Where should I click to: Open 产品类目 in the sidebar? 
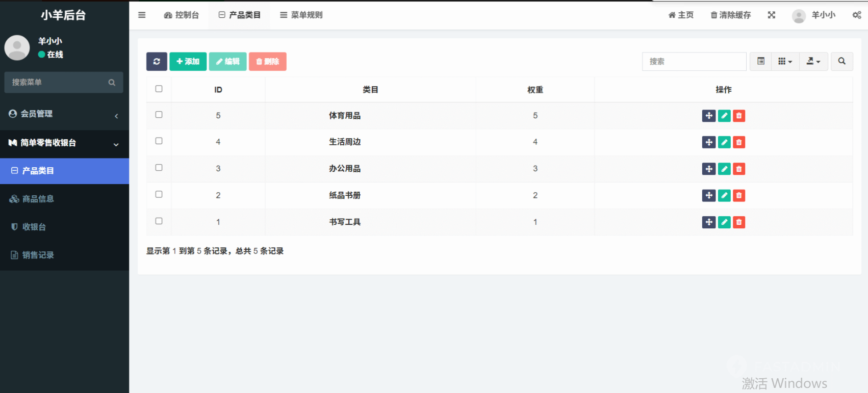(x=64, y=171)
